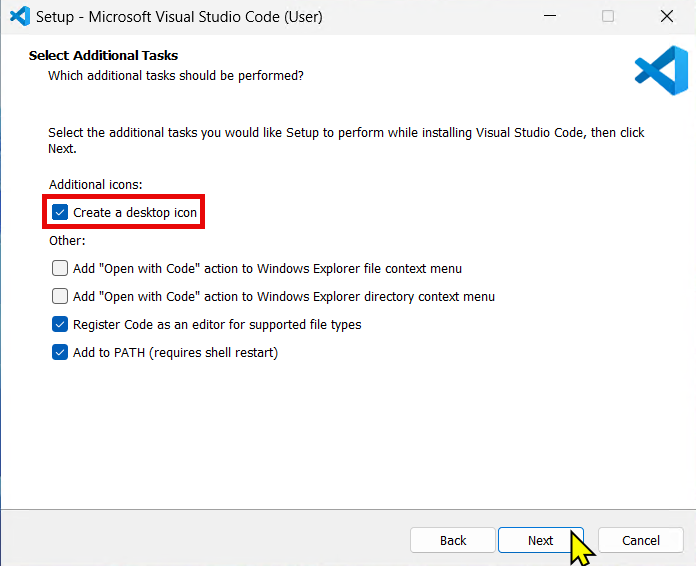Click the setup window title text
Screen dimensions: 696x566
pyautogui.click(x=179, y=17)
